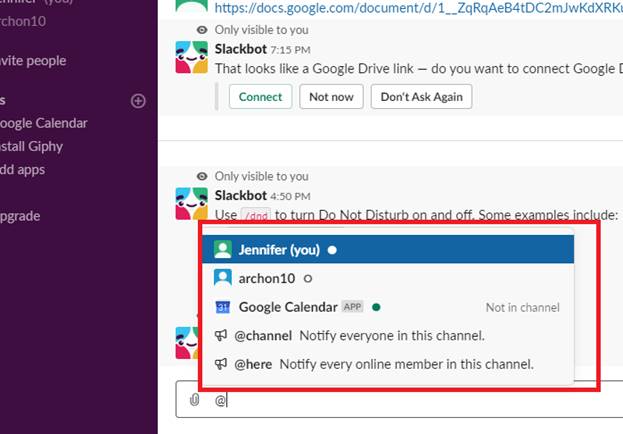The width and height of the screenshot is (623, 434).
Task: Click the Slackbot name at 7:15 PM
Action: click(x=241, y=49)
